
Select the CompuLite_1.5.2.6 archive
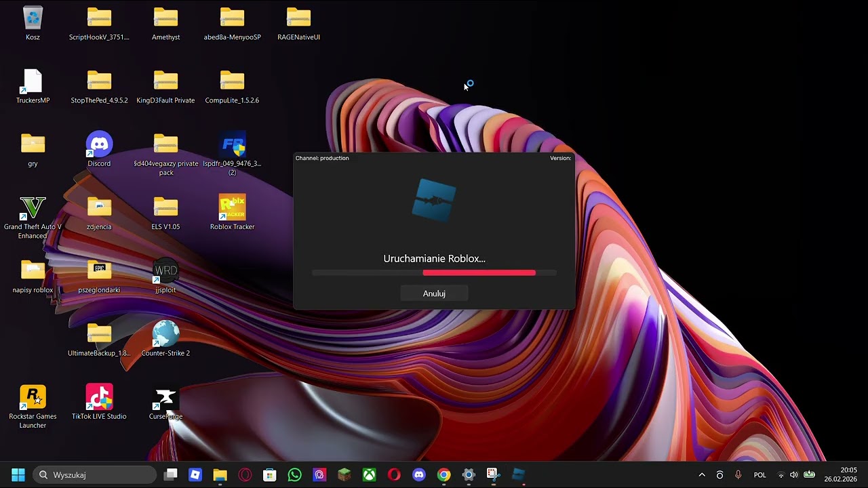(x=232, y=87)
